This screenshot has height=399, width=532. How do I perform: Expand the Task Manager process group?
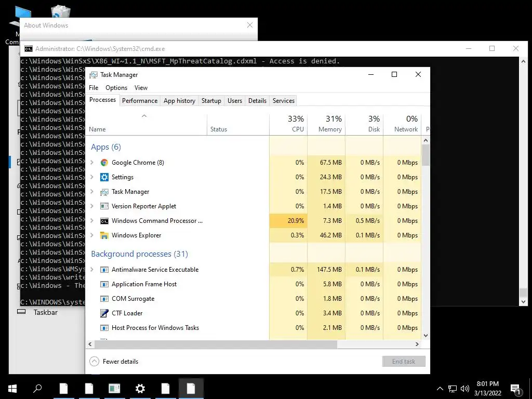coord(91,192)
